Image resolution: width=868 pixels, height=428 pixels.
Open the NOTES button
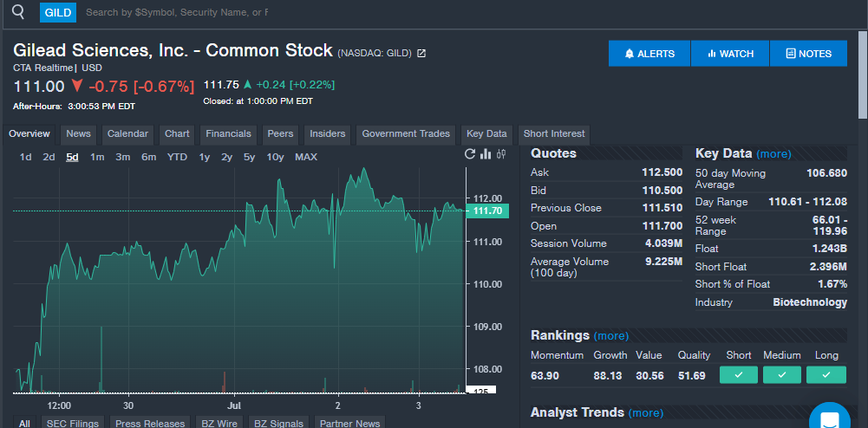coord(808,54)
